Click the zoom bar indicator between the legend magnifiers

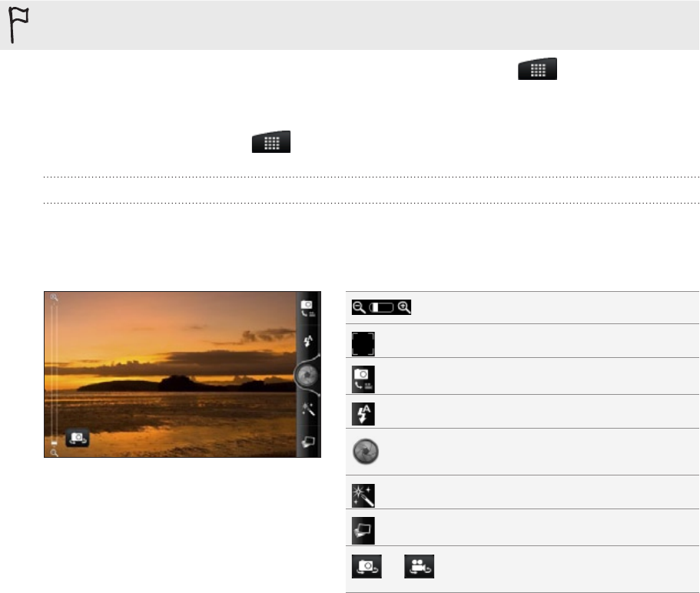tap(381, 307)
